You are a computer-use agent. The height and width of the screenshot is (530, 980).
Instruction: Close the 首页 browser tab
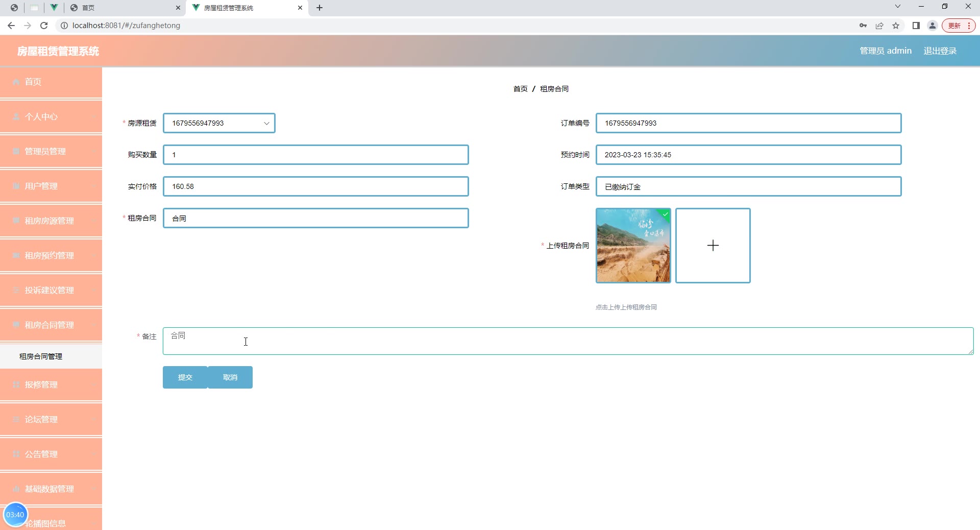point(178,8)
